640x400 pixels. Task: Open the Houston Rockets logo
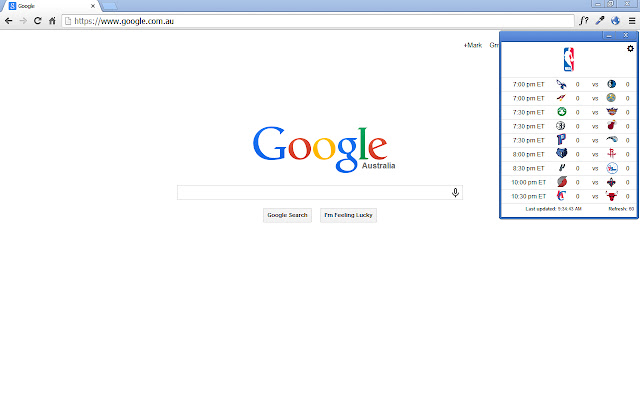tap(611, 154)
